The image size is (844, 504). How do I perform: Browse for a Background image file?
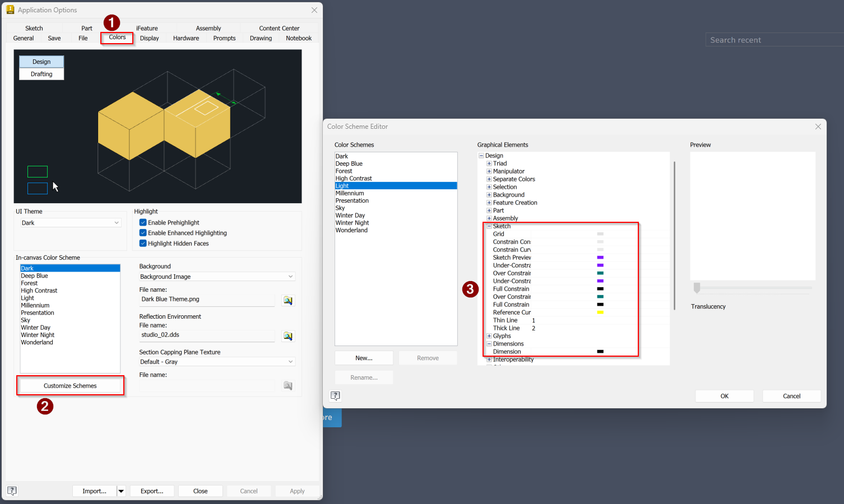287,300
